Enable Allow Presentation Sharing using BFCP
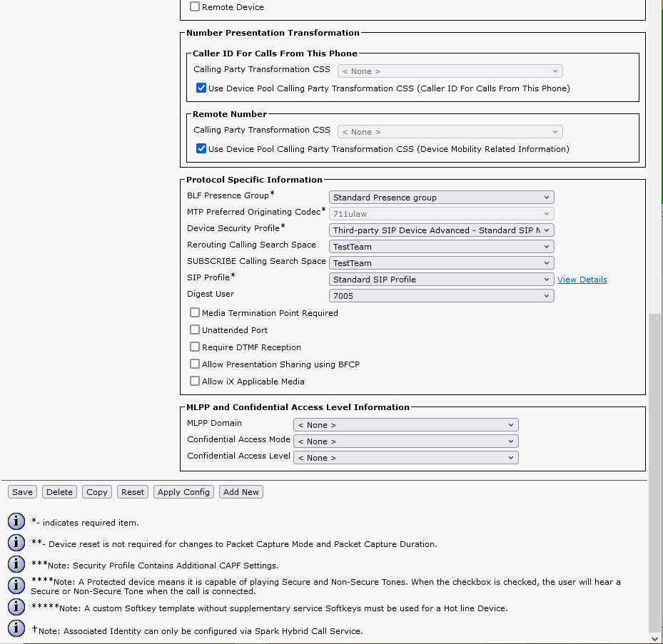This screenshot has width=663, height=644. 195,364
